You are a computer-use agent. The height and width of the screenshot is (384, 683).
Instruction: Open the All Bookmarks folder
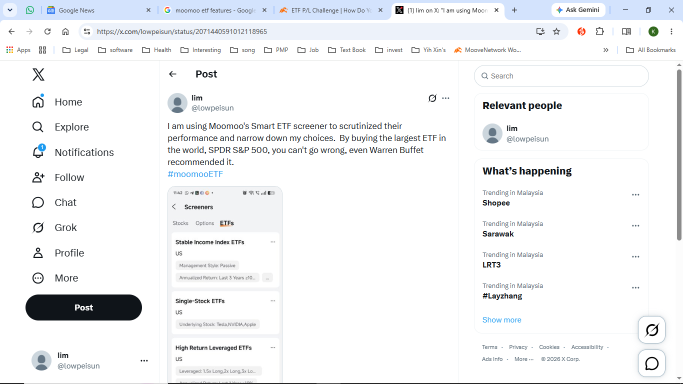point(651,50)
